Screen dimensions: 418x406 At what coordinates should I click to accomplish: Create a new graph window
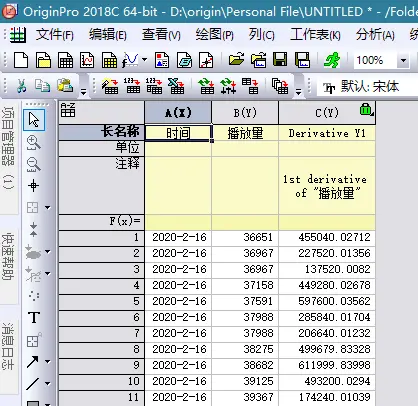(x=87, y=60)
